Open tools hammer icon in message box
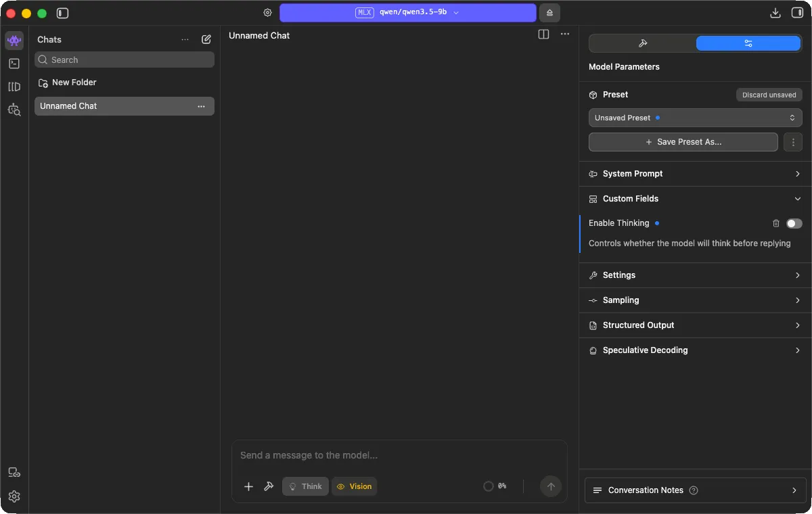The width and height of the screenshot is (812, 514). click(269, 486)
